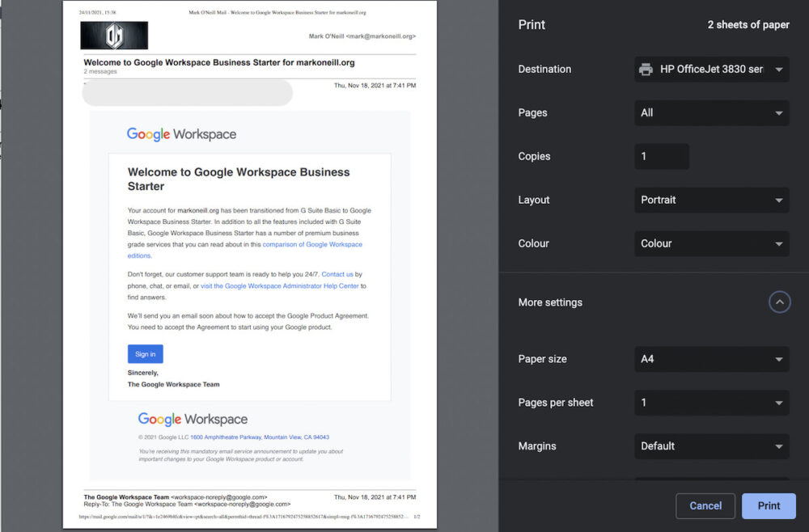The height and width of the screenshot is (532, 809).
Task: Click the Print button
Action: [x=769, y=505]
